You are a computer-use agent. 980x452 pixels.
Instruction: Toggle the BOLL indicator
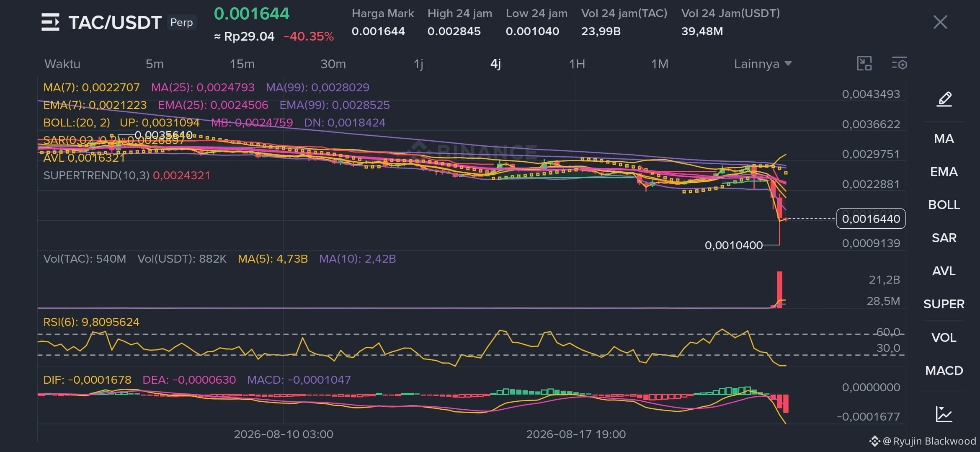[944, 205]
